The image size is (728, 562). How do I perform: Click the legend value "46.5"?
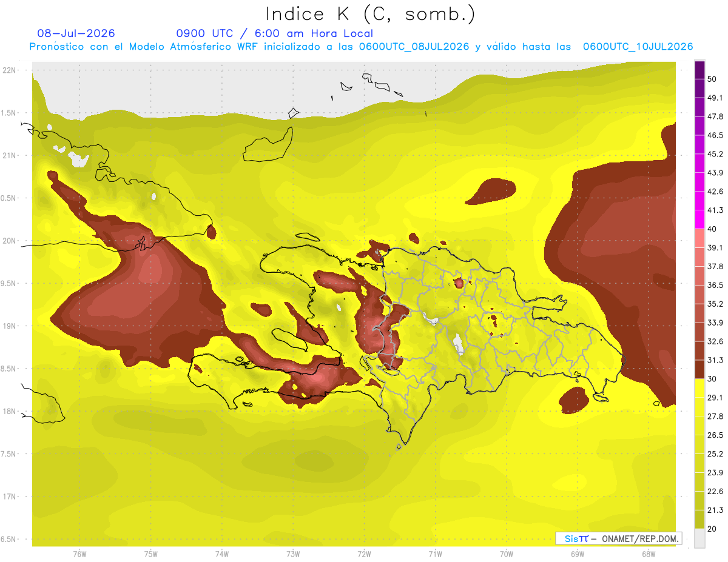point(715,135)
